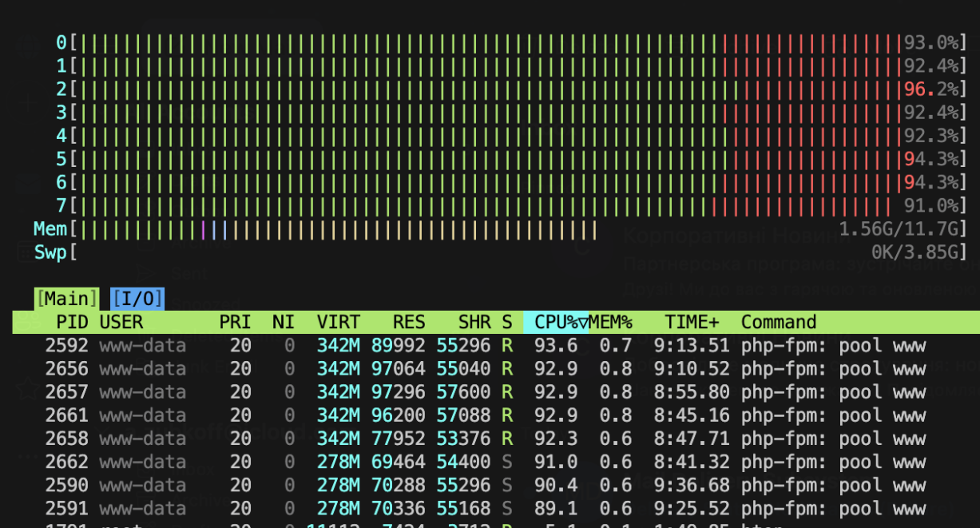980x528 pixels.
Task: Click CPU% value 93.6
Action: tap(556, 345)
